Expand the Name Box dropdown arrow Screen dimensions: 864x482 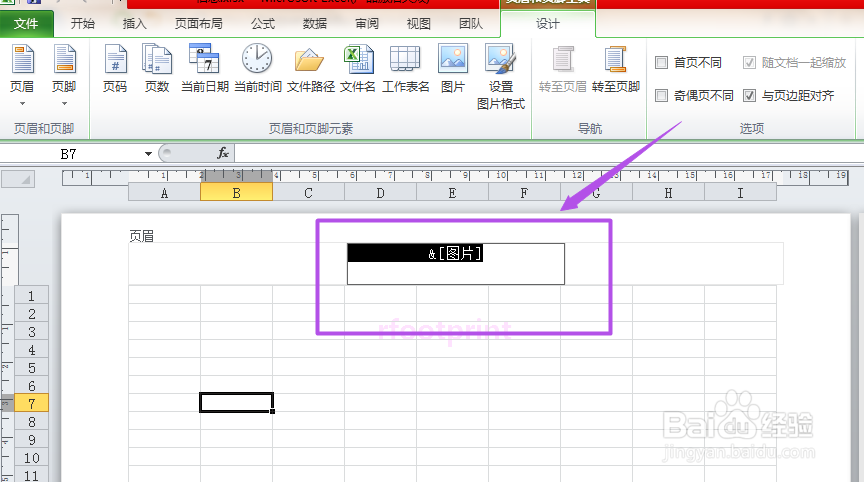coord(148,154)
